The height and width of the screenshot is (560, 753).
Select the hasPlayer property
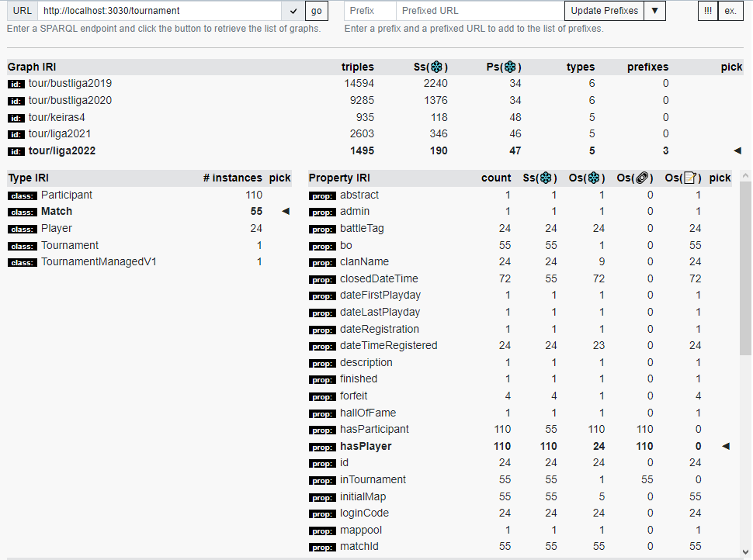coord(366,446)
